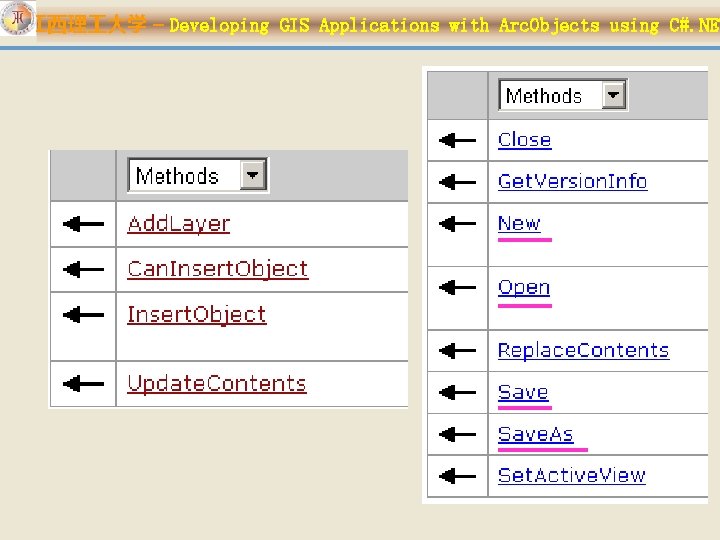720x540 pixels.
Task: Click method arrow icon beside UpdateContents
Action: (83, 383)
